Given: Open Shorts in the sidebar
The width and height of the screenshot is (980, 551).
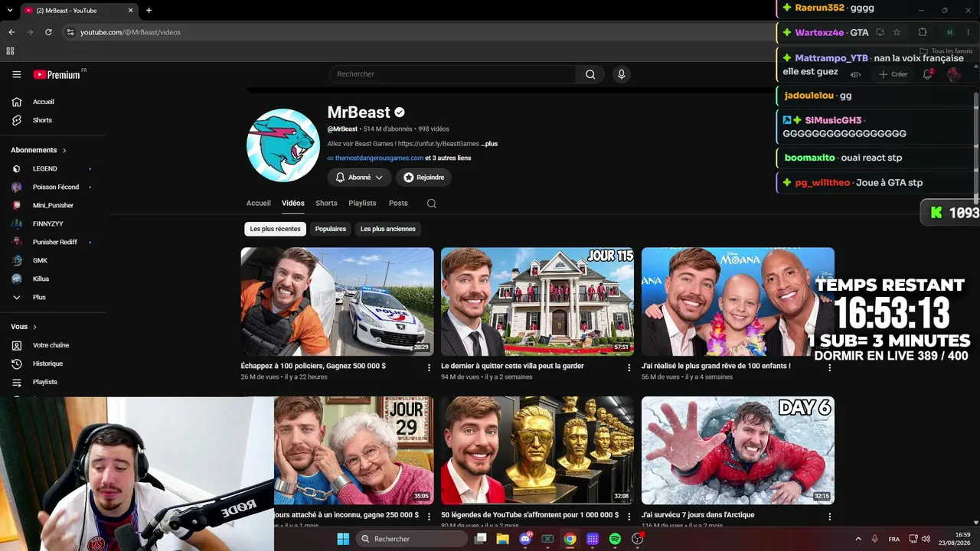Looking at the screenshot, I should [x=42, y=120].
